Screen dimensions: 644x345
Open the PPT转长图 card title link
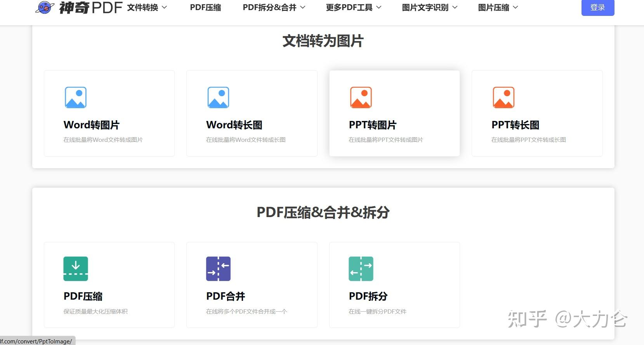point(515,125)
